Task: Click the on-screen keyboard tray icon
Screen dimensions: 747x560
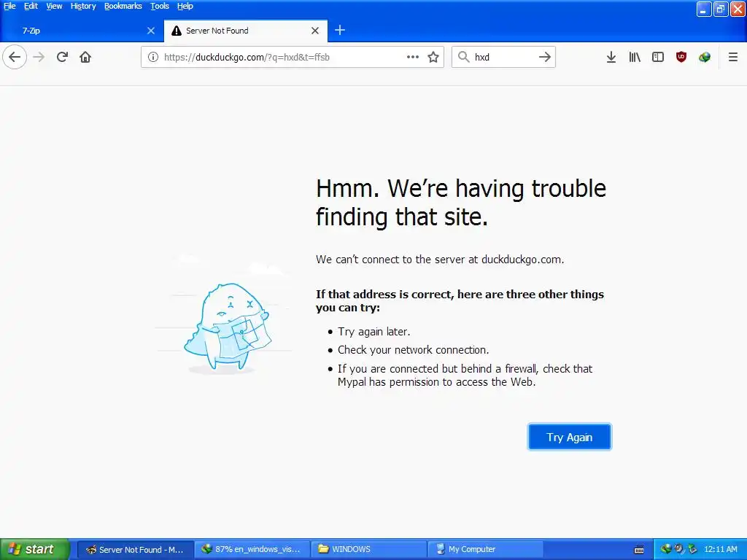Action: pos(639,550)
